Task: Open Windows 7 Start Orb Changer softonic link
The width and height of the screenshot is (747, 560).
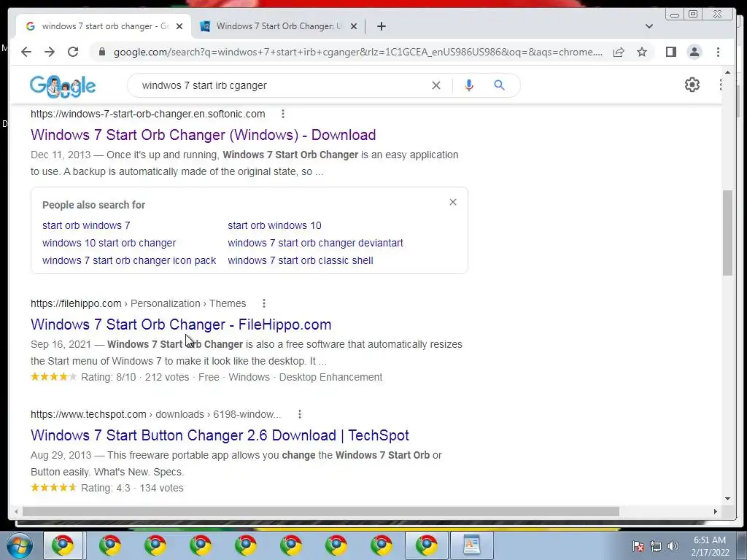Action: 204,135
